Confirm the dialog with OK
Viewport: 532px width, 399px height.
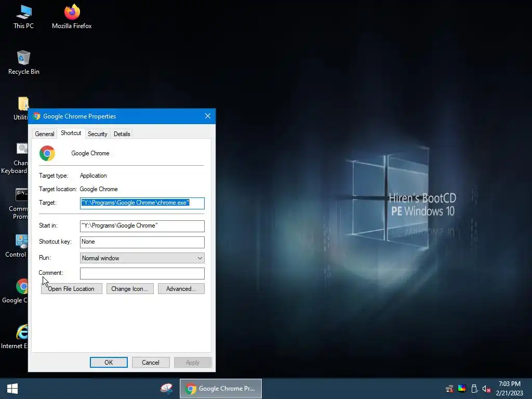coord(109,362)
